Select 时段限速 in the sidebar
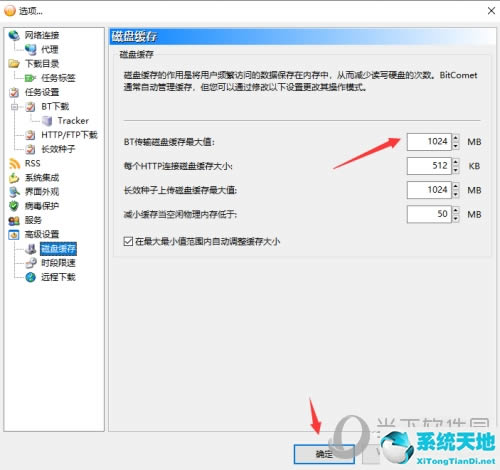This screenshot has width=500, height=470. (x=58, y=263)
